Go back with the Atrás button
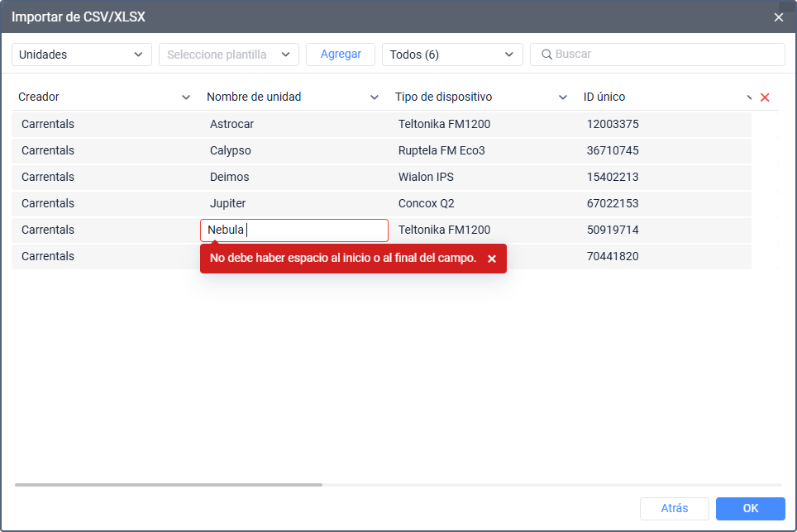The width and height of the screenshot is (797, 532). 675,509
